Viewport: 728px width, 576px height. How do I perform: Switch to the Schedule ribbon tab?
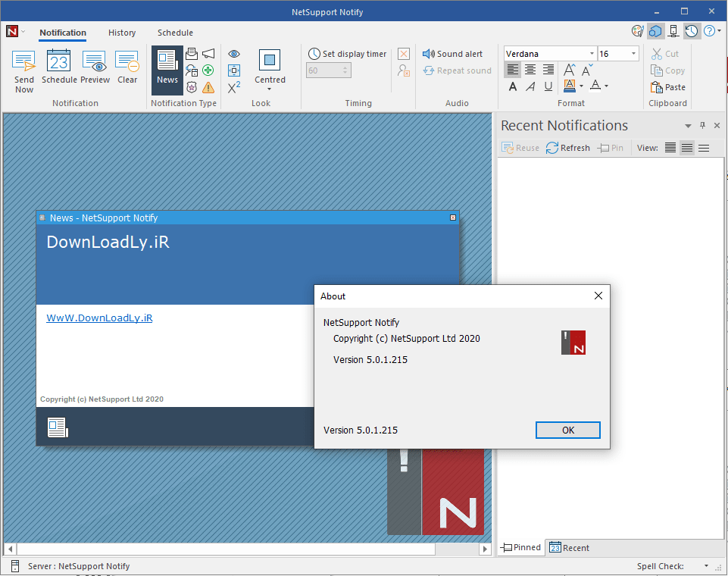[175, 33]
